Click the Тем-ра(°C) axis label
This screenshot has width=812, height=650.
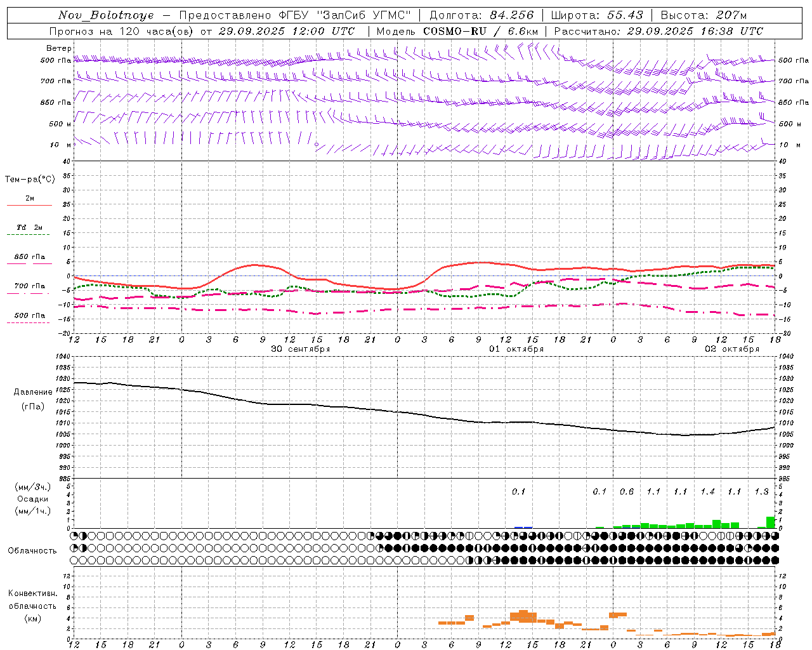click(30, 180)
